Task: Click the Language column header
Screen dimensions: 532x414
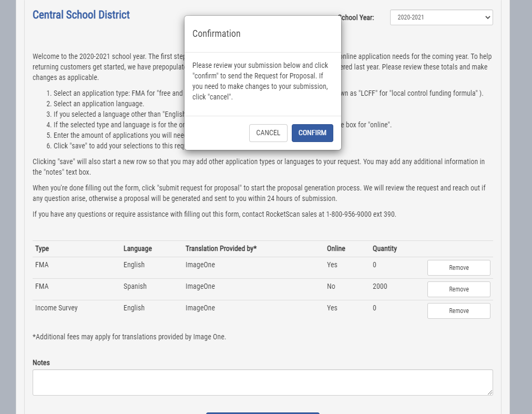Action: point(138,249)
